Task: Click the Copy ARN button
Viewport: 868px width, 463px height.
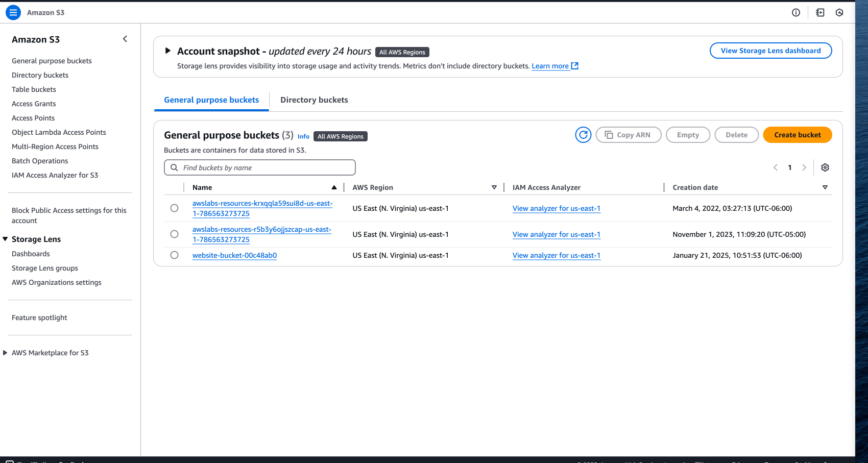Action: 628,135
